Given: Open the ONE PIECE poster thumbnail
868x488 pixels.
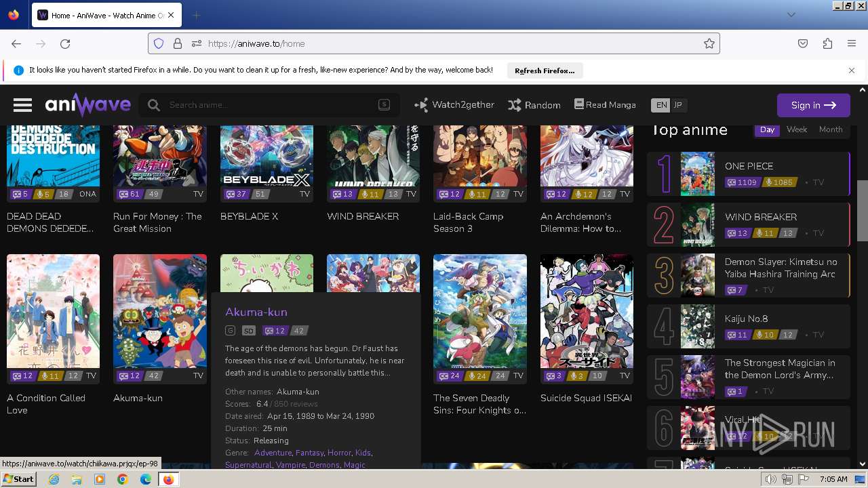Looking at the screenshot, I should (697, 174).
